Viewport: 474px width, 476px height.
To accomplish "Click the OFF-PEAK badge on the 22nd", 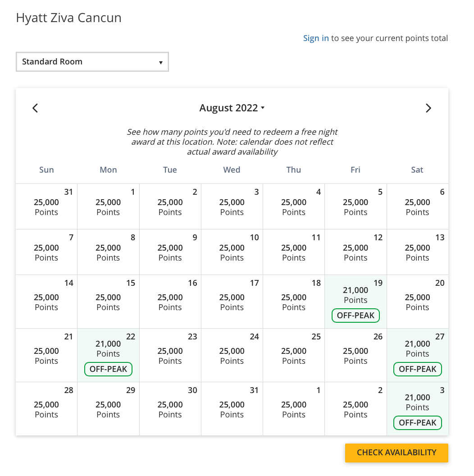I will point(108,369).
